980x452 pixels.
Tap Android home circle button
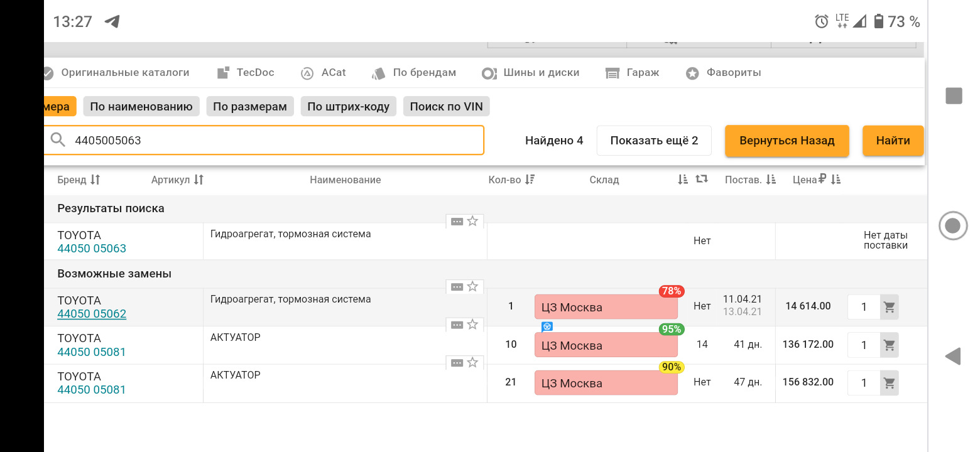953,225
